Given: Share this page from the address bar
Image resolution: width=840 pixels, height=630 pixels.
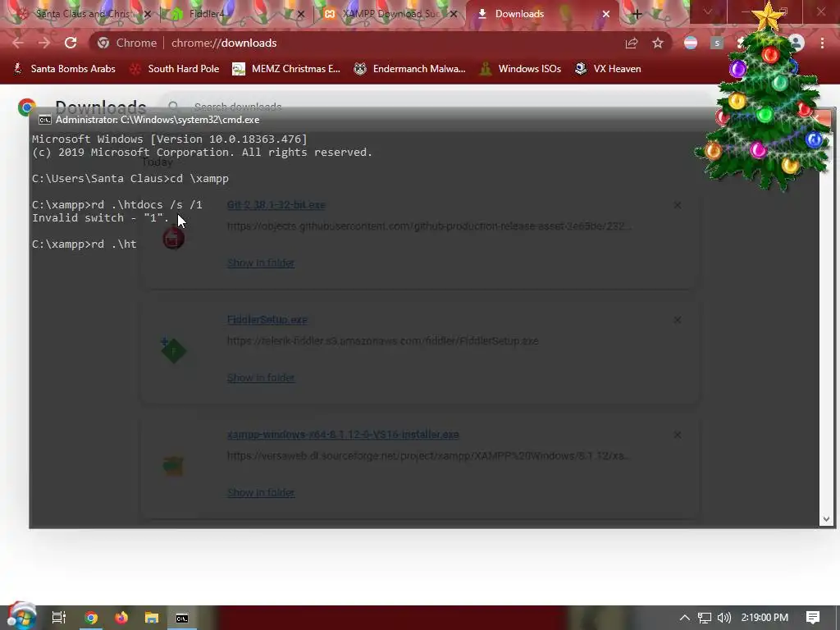Looking at the screenshot, I should click(632, 43).
